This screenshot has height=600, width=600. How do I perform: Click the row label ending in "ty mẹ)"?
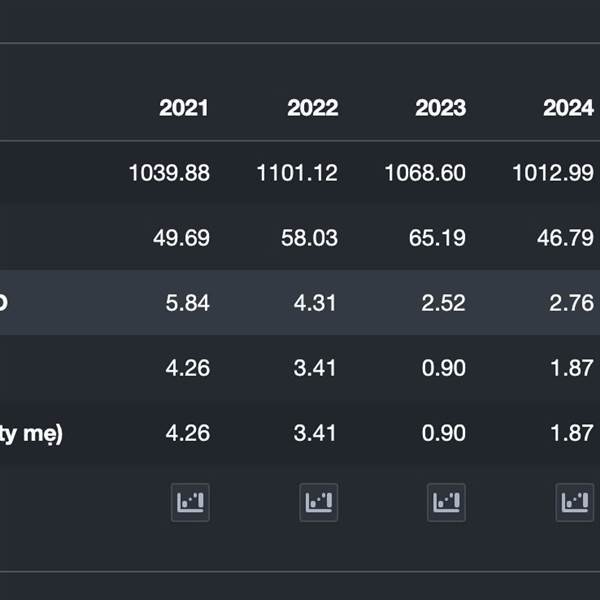32,433
